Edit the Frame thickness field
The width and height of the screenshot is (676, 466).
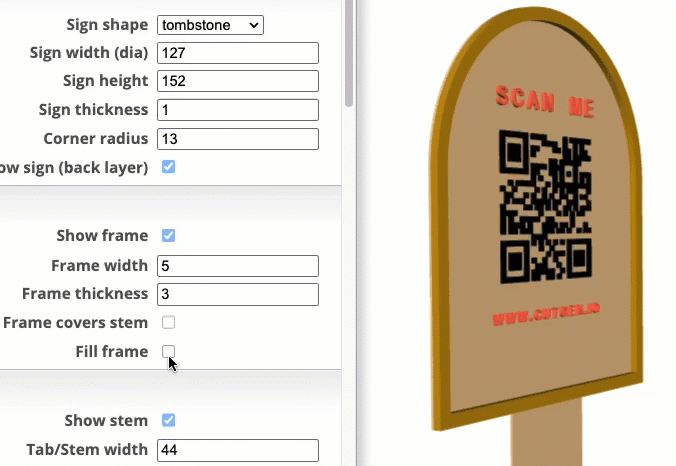(238, 294)
